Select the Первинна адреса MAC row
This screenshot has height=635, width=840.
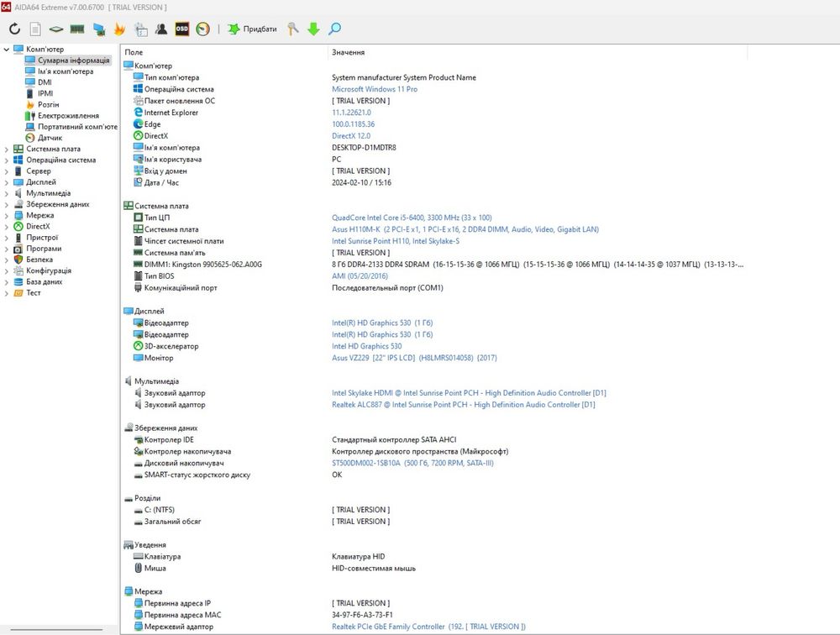(x=434, y=615)
